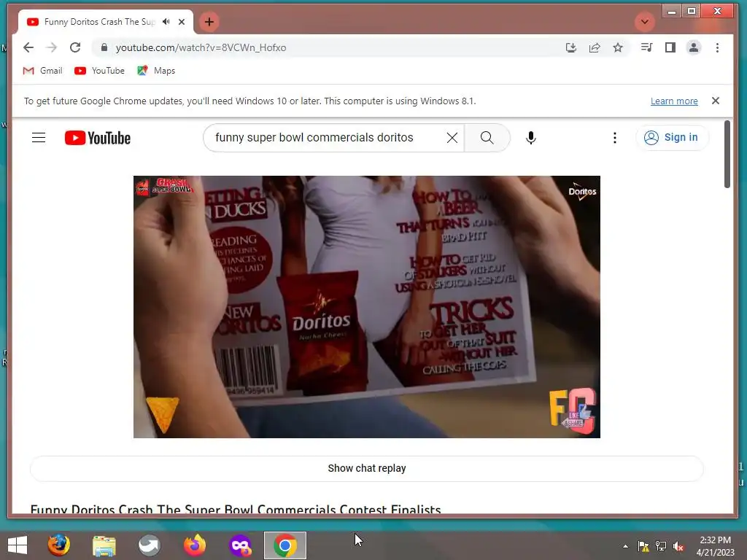Open the install app icon in address bar
747x560 pixels.
coord(570,47)
